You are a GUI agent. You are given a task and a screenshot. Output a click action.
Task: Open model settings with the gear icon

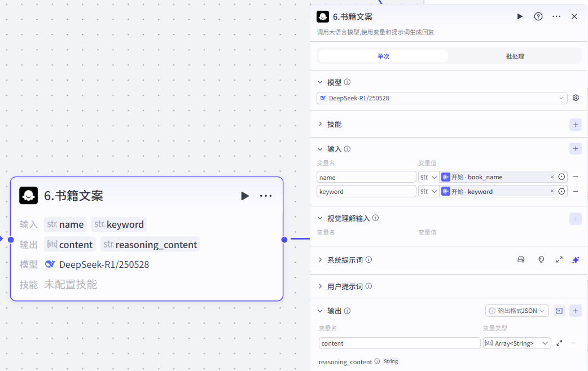[x=576, y=98]
